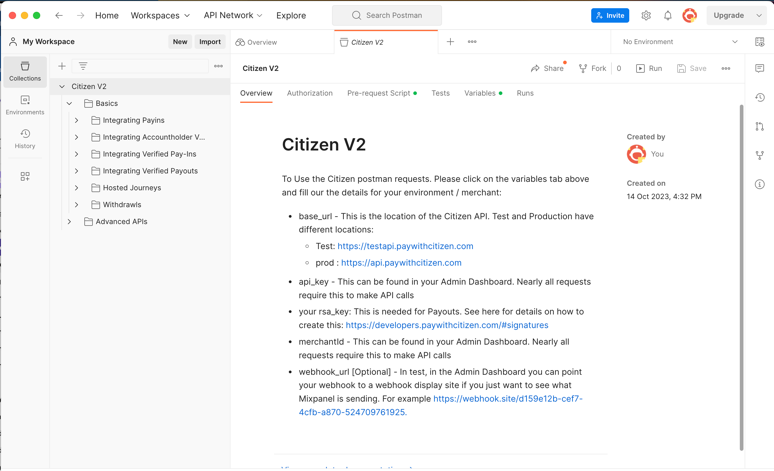Open the webhook.site example link
Image resolution: width=774 pixels, height=471 pixels.
(440, 405)
